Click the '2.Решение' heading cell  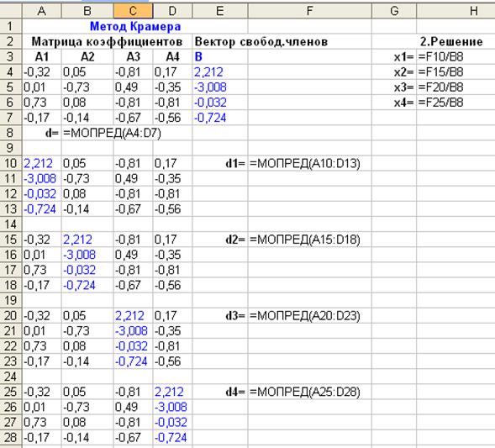(451, 41)
